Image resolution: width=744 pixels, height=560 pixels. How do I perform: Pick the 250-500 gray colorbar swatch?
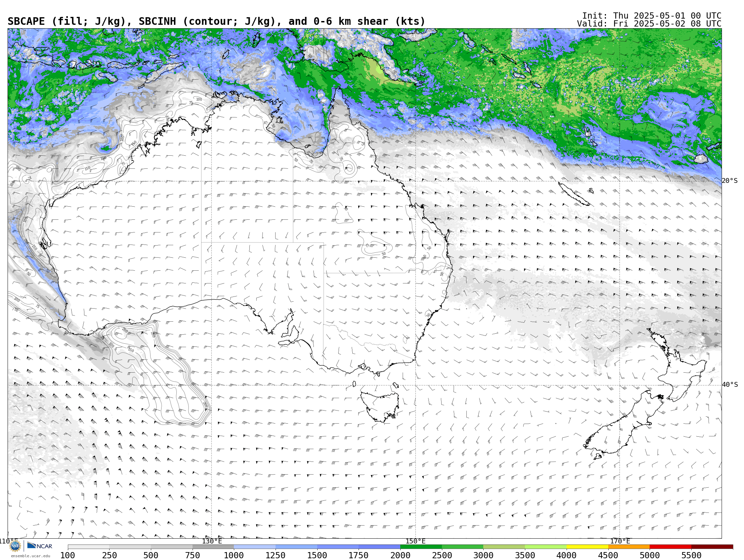tap(130, 547)
